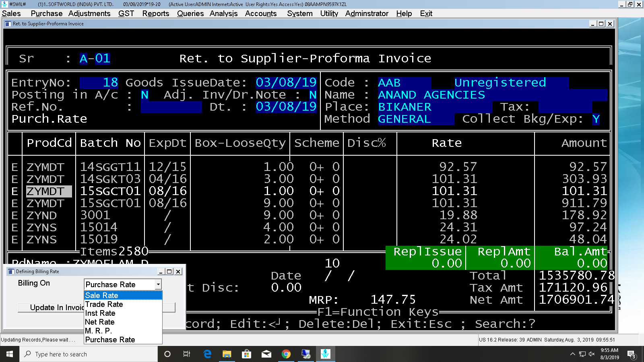Click the highlighted ZYMDT product code
Image resolution: width=644 pixels, height=362 pixels.
(x=49, y=191)
